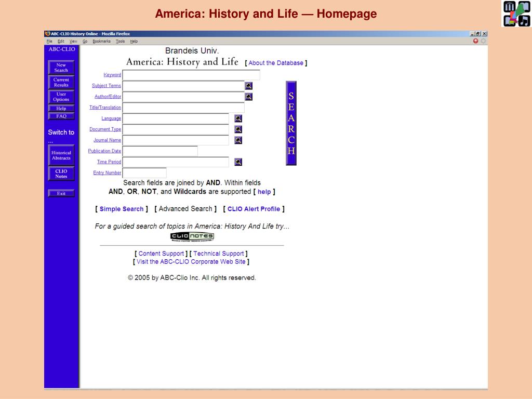532x399 pixels.
Task: Open the Technical Support link
Action: pos(219,254)
